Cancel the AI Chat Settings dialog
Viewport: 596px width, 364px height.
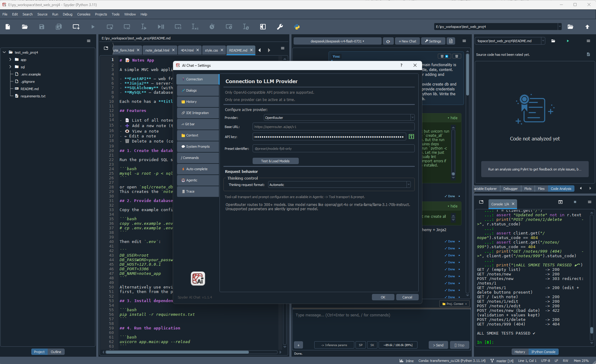pyautogui.click(x=407, y=297)
